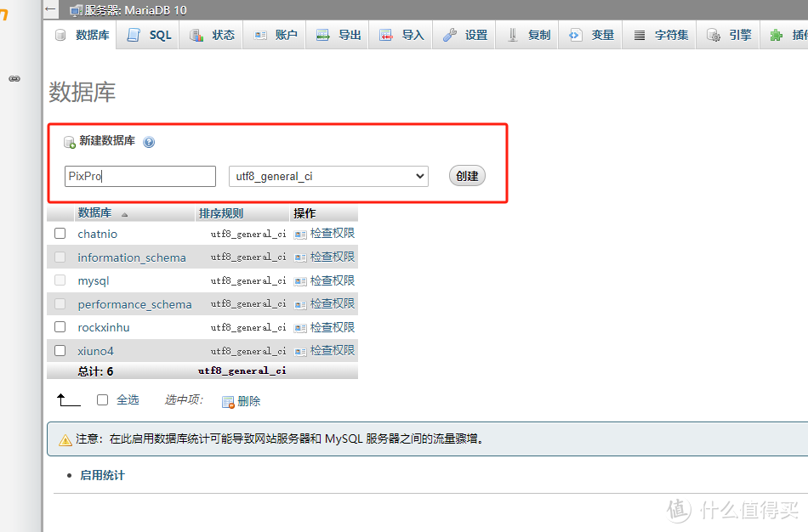Click the 服务器: MariaDB 10 breadcrumb
The height and width of the screenshot is (532, 808).
[135, 10]
